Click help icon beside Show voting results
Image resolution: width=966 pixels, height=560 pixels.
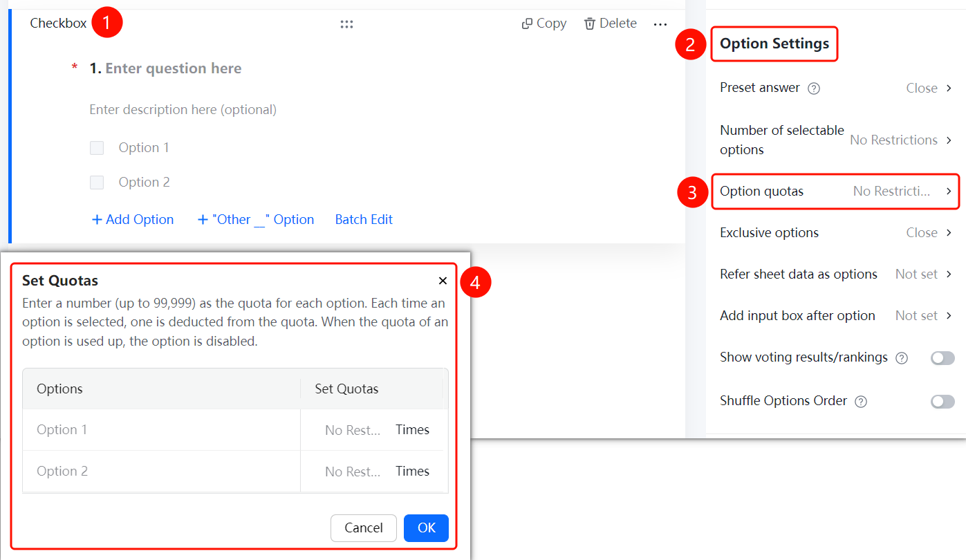902,358
